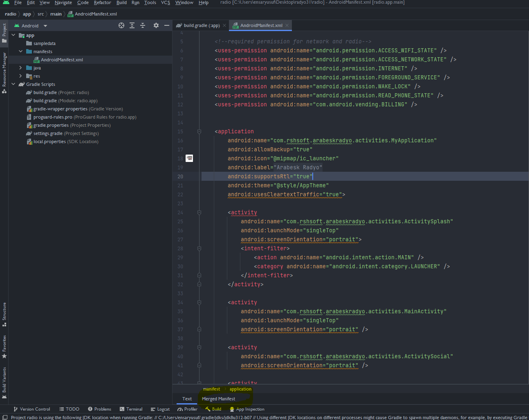Screen dimensions: 529x420
Task: Open the Terminal tool window
Action: click(x=131, y=409)
